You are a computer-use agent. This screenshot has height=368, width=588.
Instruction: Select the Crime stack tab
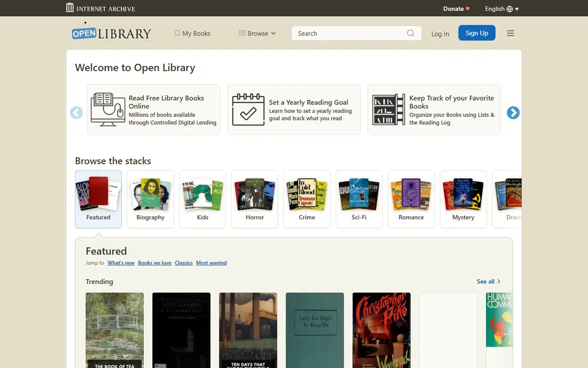point(307,199)
